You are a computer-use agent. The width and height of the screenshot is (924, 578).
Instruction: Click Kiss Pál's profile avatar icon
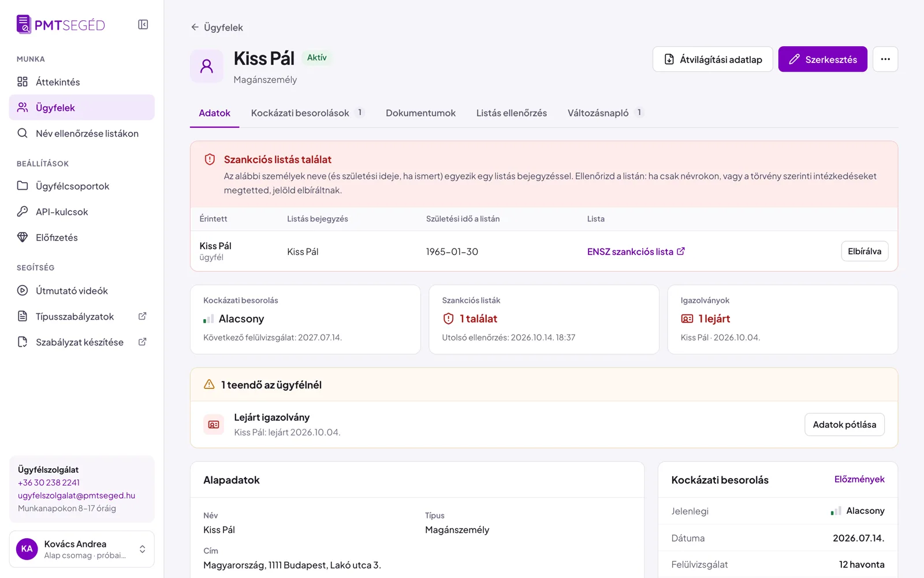[207, 66]
